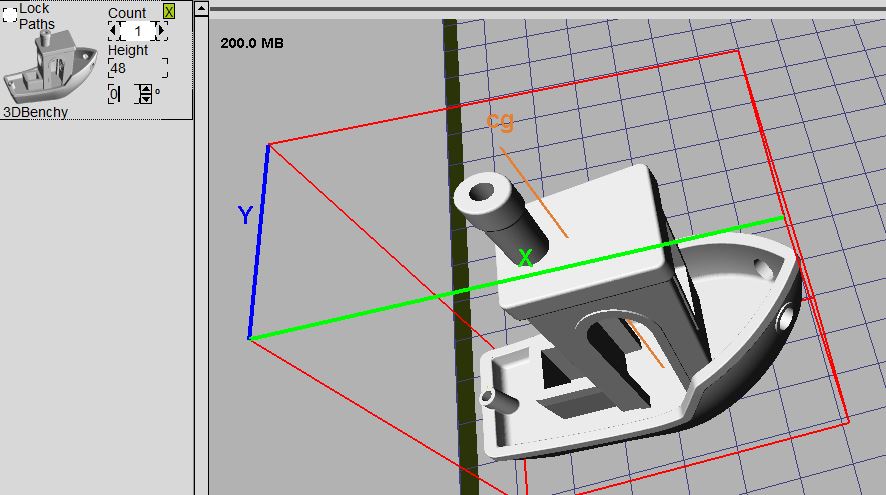Increase rotation with the spinner up arrow

[146, 89]
